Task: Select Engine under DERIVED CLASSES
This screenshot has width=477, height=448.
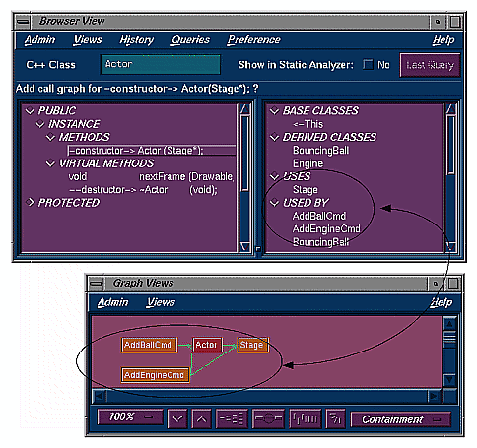Action: [307, 163]
